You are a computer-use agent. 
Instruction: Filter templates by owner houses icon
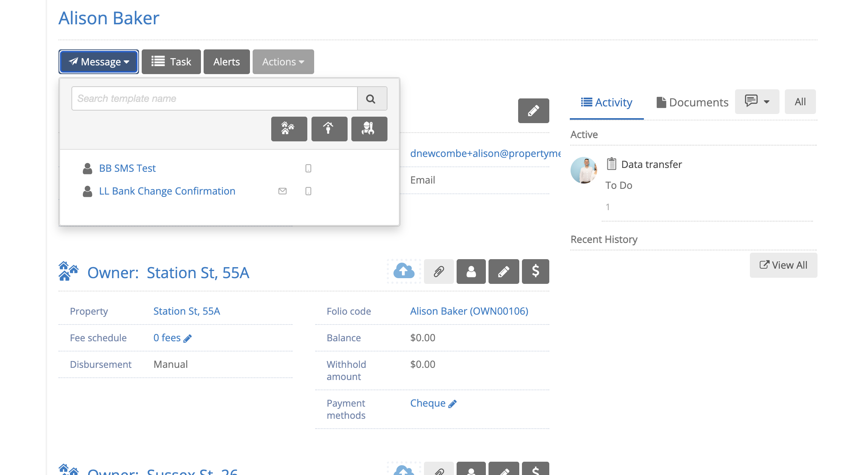tap(289, 129)
